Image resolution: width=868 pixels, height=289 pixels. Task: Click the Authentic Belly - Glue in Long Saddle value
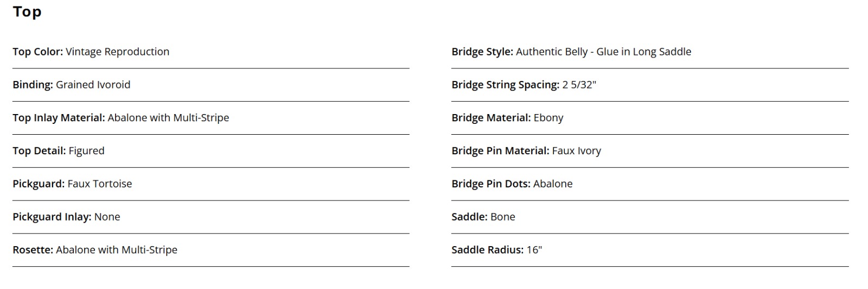(603, 52)
